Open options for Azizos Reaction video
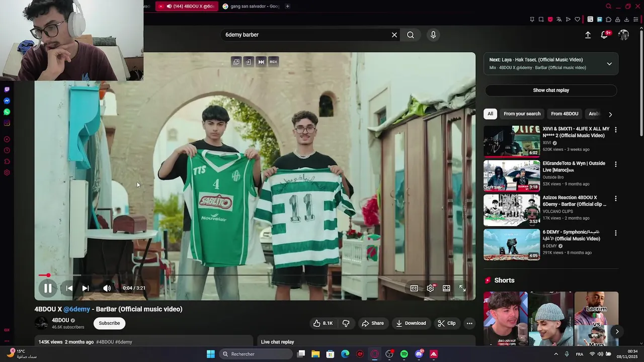Screen dimensions: 644x362 (615, 199)
